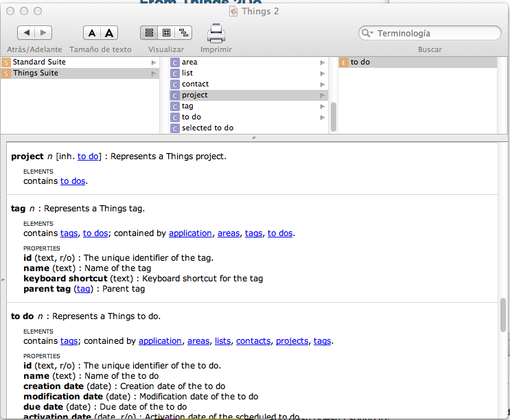Select the contact class in the list
Image resolution: width=510 pixels, height=420 pixels.
click(x=195, y=84)
